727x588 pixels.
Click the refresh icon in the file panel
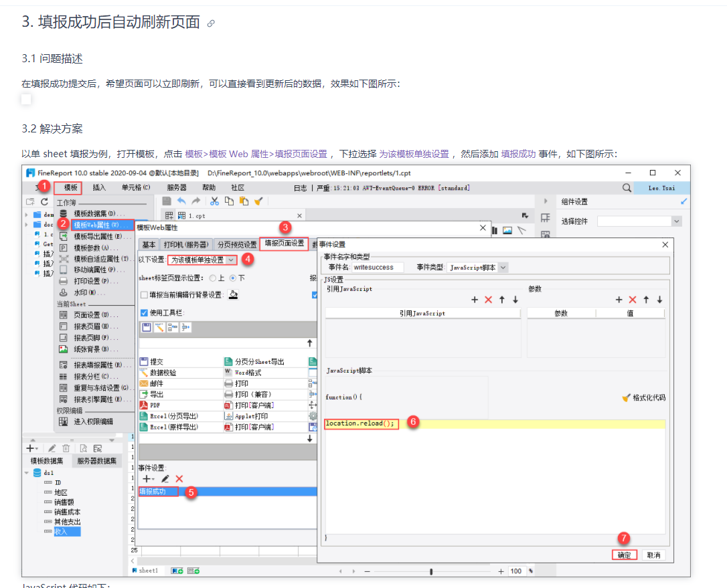click(x=44, y=201)
